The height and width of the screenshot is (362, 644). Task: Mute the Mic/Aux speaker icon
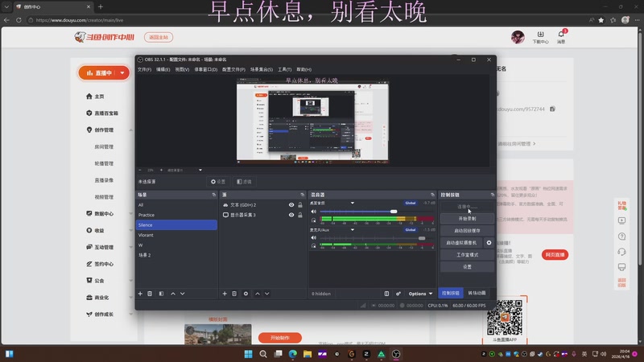pyautogui.click(x=314, y=237)
